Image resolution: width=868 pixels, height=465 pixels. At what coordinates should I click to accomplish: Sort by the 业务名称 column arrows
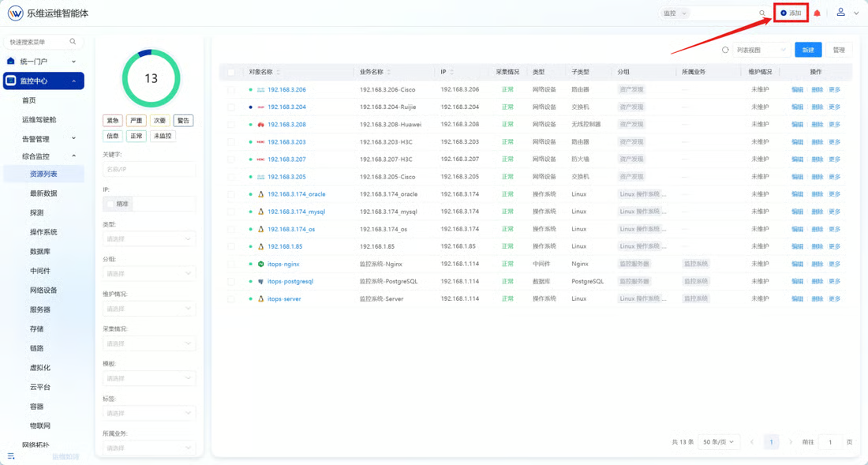[x=388, y=72]
